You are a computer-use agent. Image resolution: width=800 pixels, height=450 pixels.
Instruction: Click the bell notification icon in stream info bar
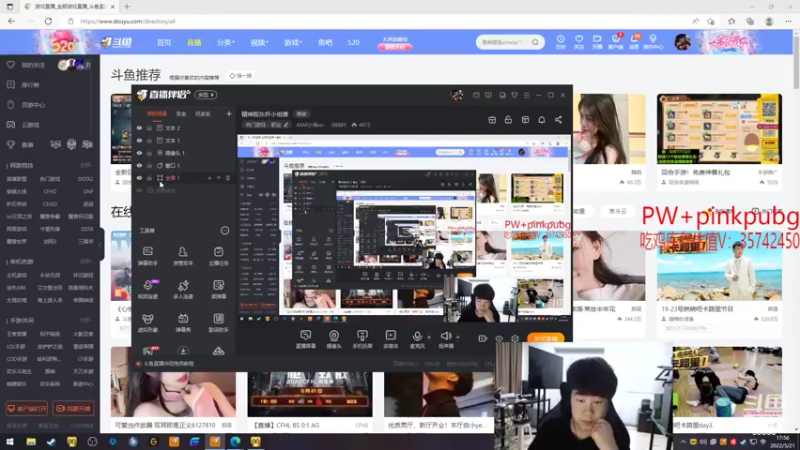(x=542, y=119)
